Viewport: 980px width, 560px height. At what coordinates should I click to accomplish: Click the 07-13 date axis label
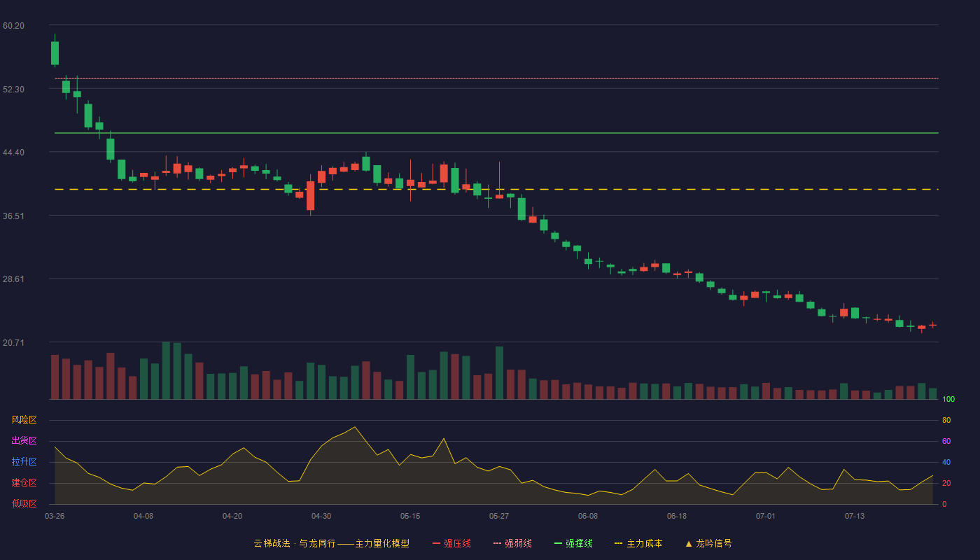[x=855, y=516]
